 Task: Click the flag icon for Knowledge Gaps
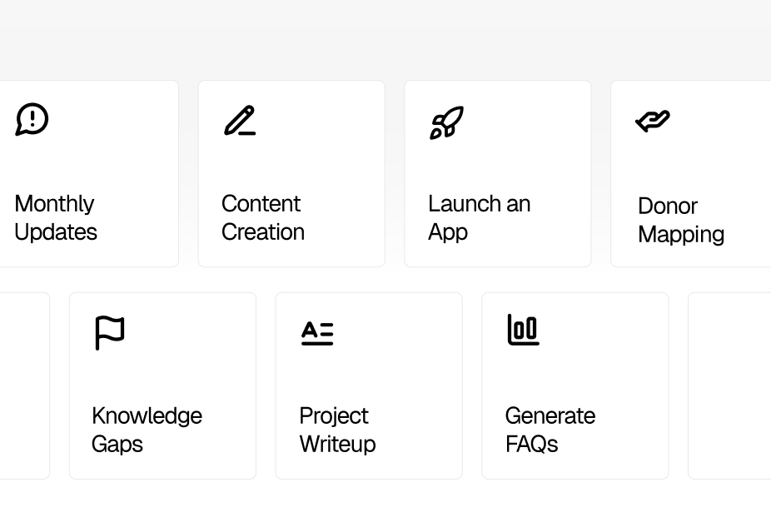click(x=110, y=333)
